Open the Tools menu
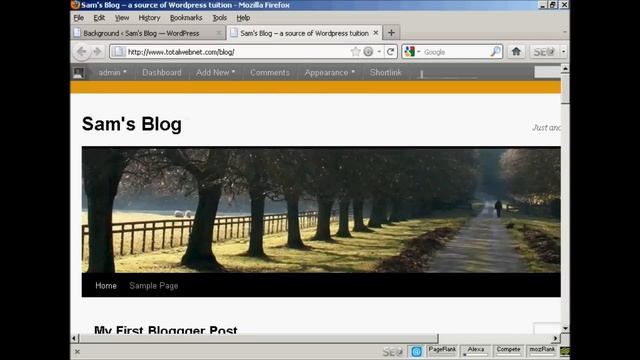Image resolution: width=640 pixels, height=360 pixels. [220, 18]
